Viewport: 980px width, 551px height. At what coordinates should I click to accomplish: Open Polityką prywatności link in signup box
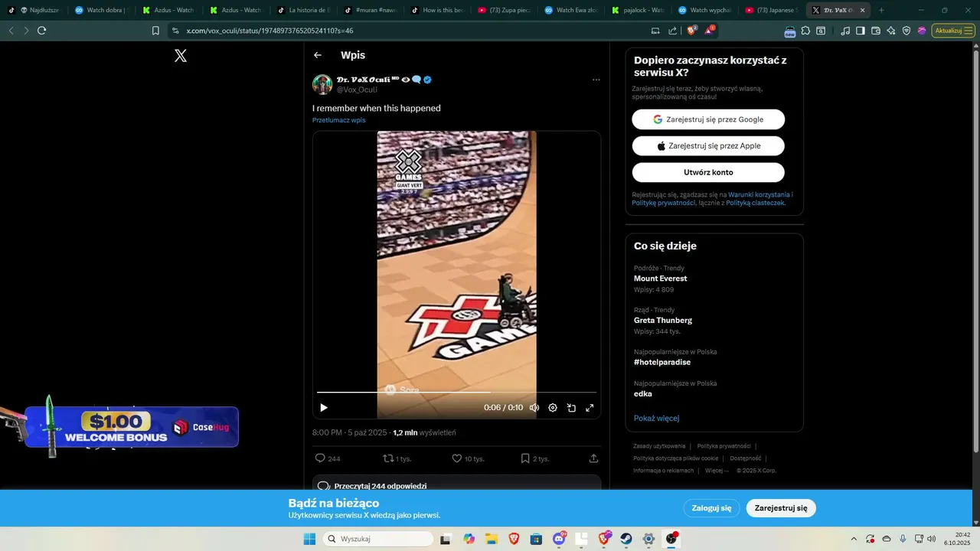point(663,203)
